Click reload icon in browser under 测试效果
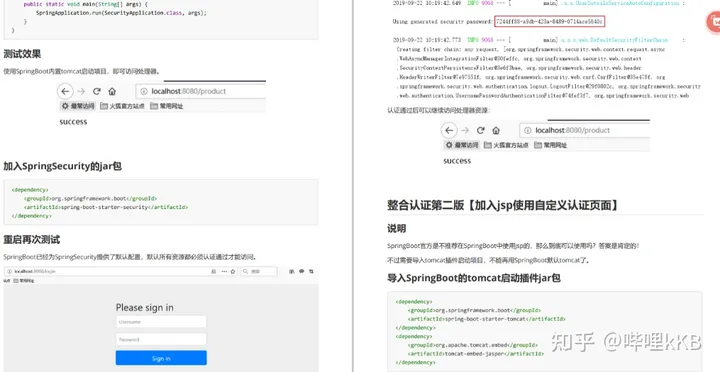 [x=96, y=91]
